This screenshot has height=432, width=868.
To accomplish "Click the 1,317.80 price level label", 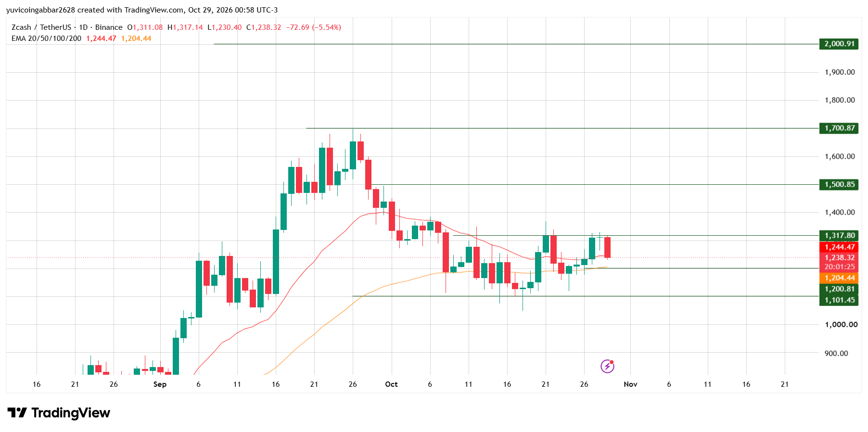I will click(x=839, y=235).
